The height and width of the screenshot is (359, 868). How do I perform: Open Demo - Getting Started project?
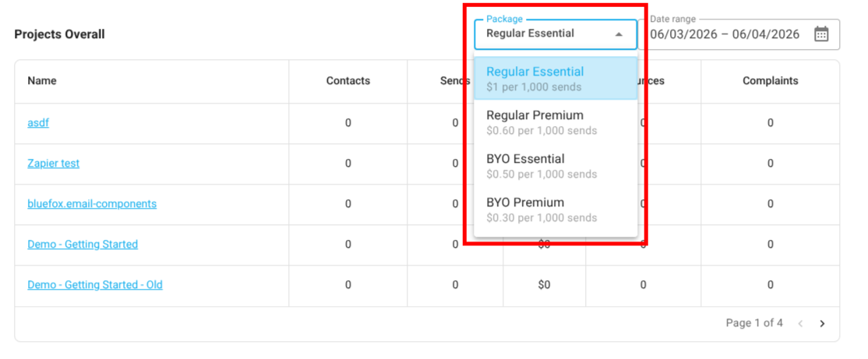pyautogui.click(x=83, y=245)
